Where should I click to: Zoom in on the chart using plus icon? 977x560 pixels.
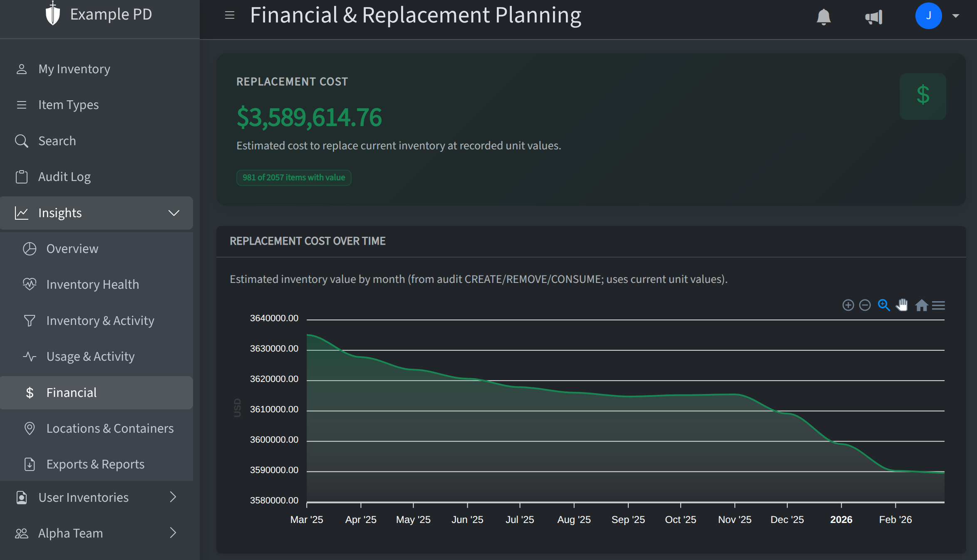tap(848, 305)
